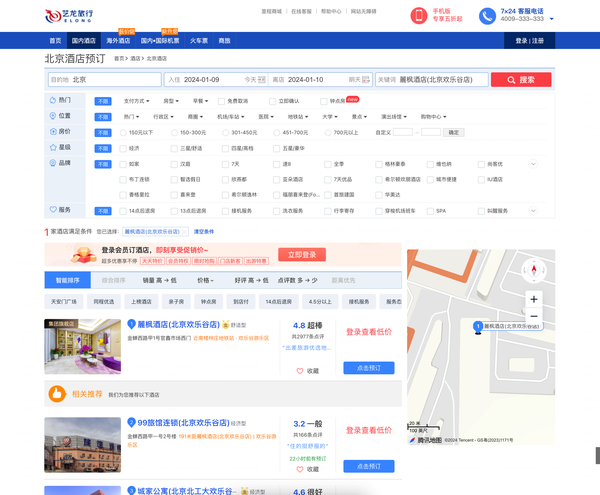
Task: Click the orange thumbs-up 相关推荐 icon
Action: [57, 394]
